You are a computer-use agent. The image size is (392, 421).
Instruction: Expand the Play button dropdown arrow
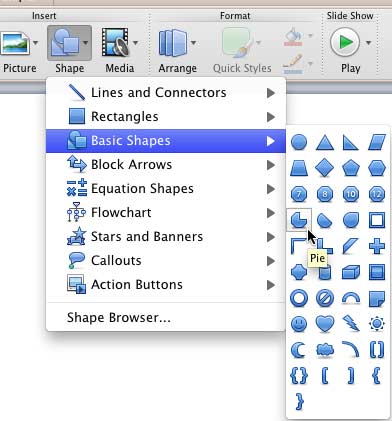(x=368, y=43)
